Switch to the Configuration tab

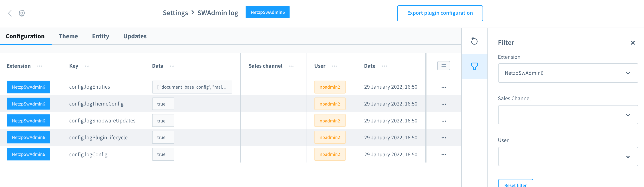tap(25, 36)
